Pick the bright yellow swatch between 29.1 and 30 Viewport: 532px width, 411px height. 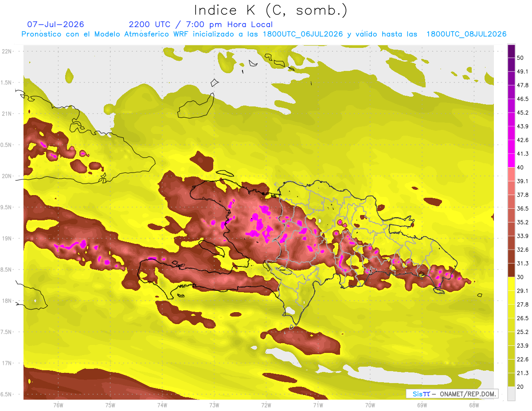click(x=511, y=284)
